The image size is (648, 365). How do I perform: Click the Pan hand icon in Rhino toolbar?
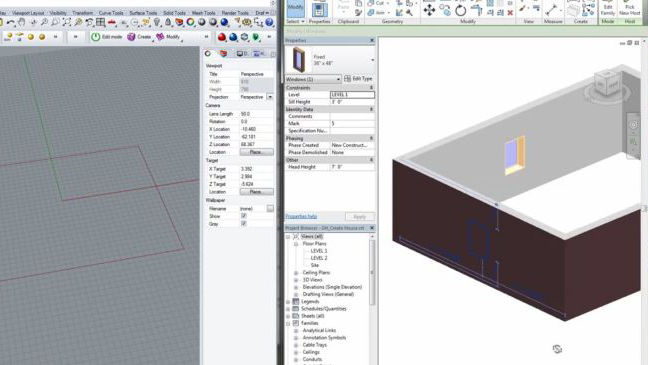22,22
